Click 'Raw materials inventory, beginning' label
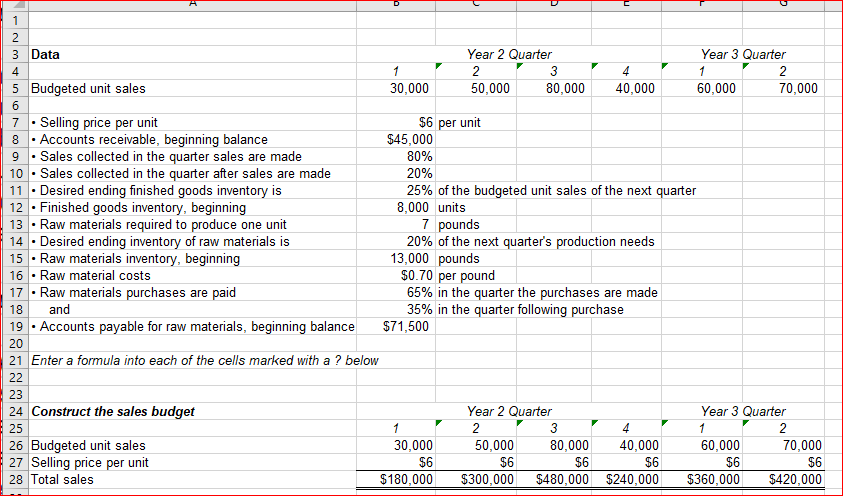This screenshot has height=496, width=843. tap(135, 258)
